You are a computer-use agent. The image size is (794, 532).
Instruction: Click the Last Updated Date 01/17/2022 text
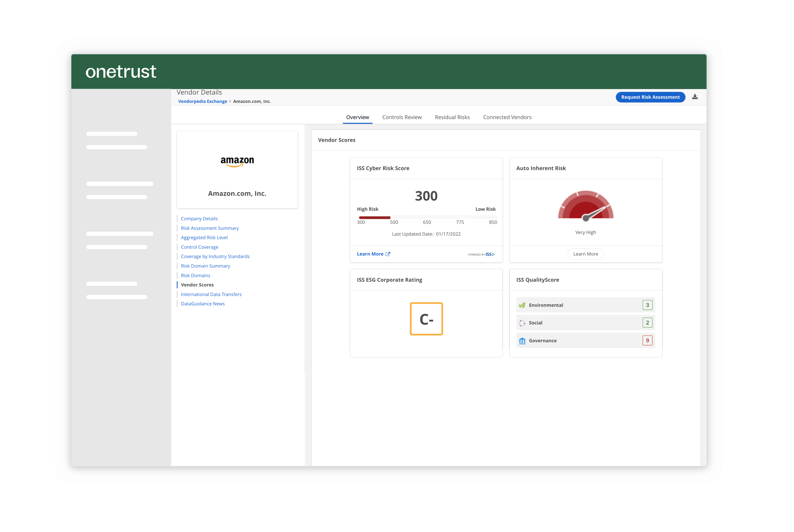click(426, 234)
